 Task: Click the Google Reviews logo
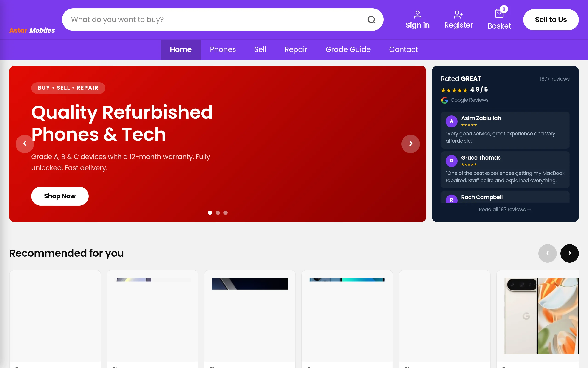444,100
